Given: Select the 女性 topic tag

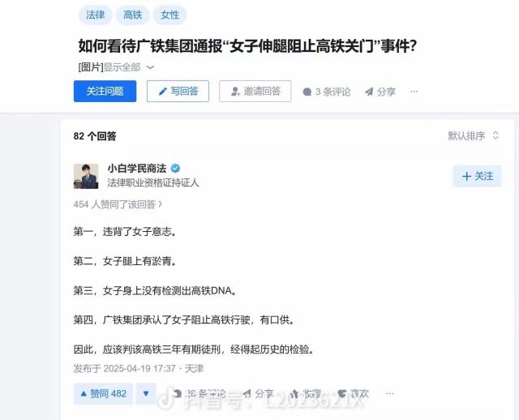Looking at the screenshot, I should 169,15.
